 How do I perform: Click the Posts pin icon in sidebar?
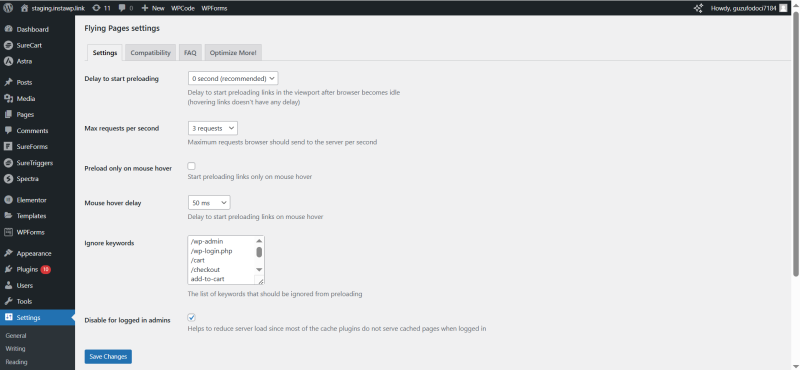pos(8,82)
